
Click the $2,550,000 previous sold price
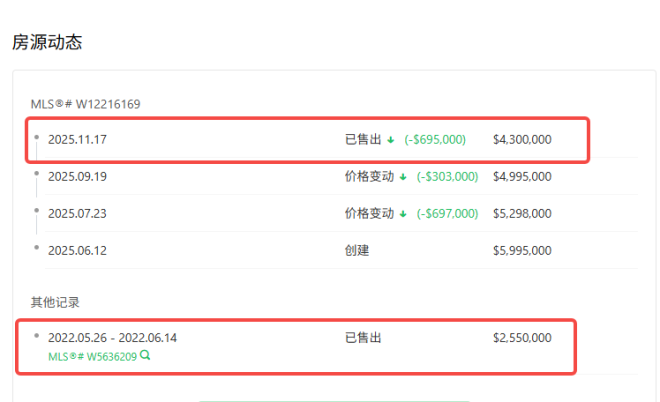(x=522, y=338)
